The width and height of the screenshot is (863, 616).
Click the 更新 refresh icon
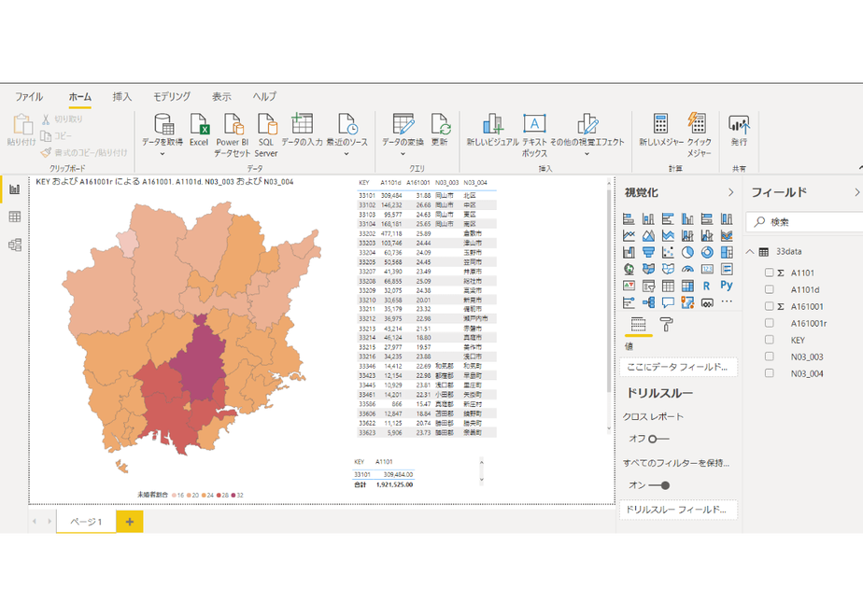(x=441, y=125)
